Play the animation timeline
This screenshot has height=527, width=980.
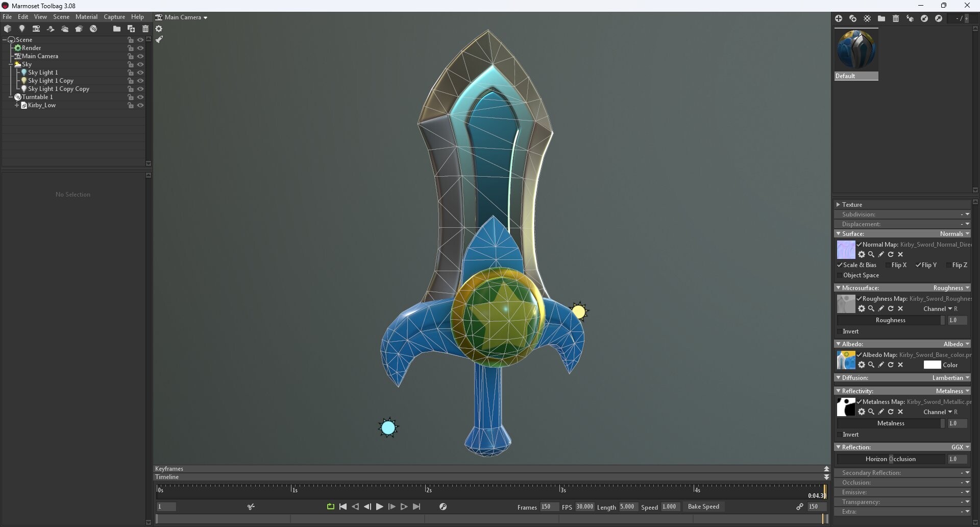click(379, 507)
